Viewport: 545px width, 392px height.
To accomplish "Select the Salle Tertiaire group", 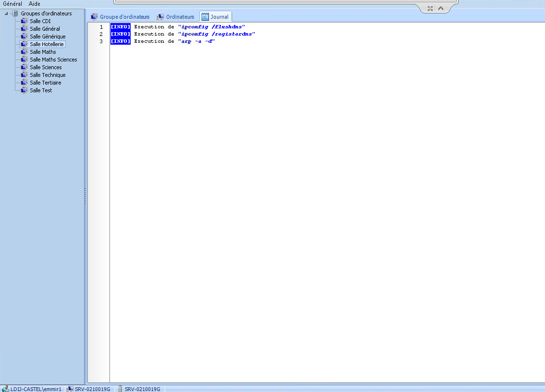I will tap(46, 83).
